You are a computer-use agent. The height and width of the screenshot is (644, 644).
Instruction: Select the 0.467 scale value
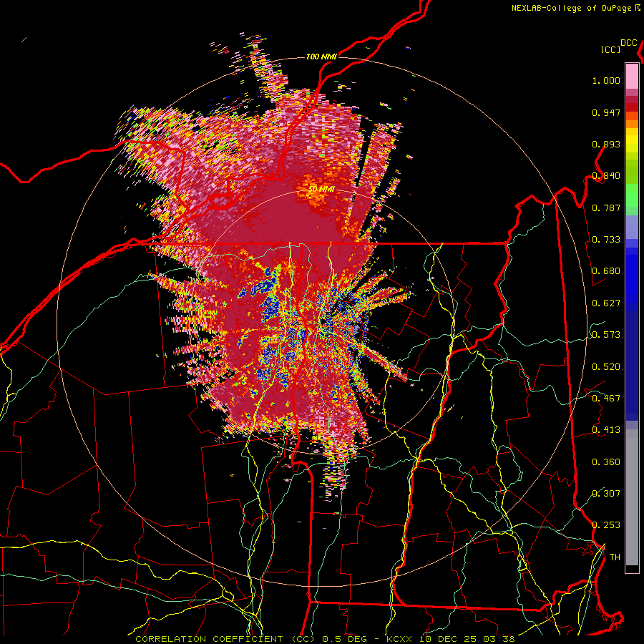(606, 398)
